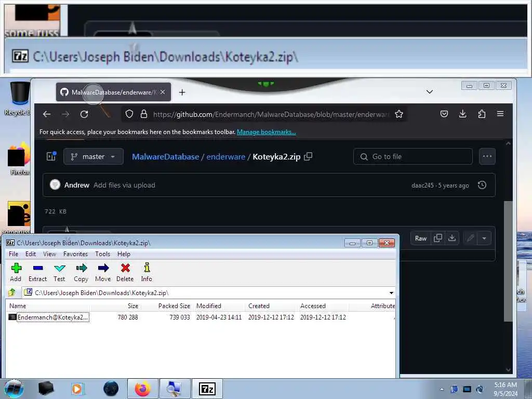Sort 7-Zip list by Name column
This screenshot has height=399, width=532.
(x=47, y=306)
